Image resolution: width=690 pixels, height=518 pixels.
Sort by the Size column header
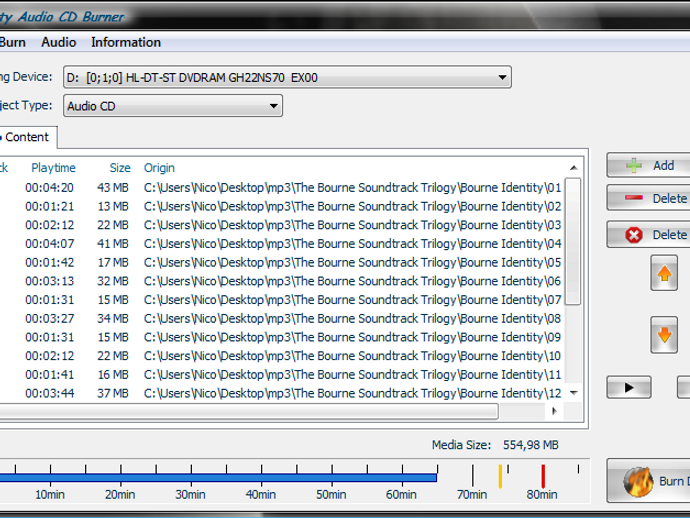pos(120,168)
